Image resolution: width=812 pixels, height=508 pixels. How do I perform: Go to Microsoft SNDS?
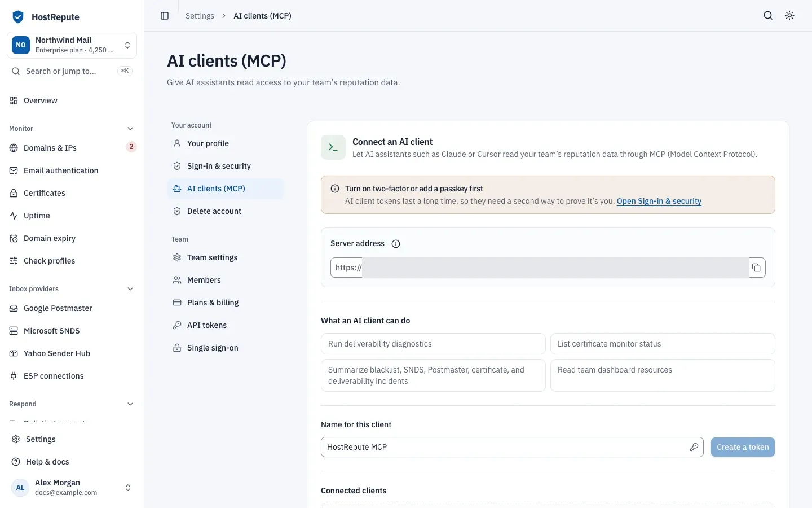tap(72, 331)
